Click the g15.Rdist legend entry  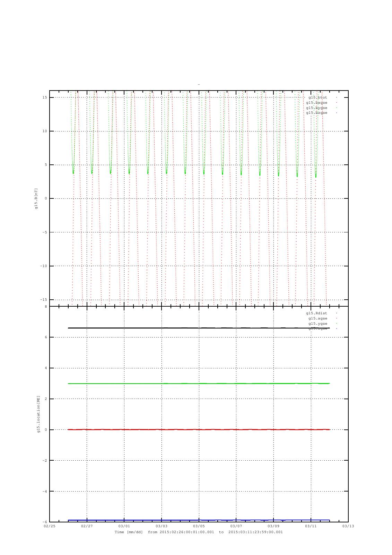(x=316, y=313)
